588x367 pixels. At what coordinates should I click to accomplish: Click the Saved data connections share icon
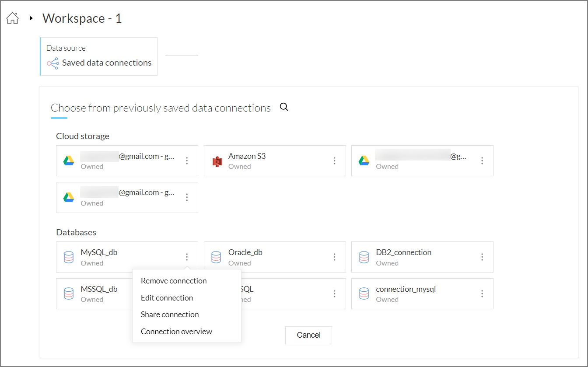[x=52, y=63]
